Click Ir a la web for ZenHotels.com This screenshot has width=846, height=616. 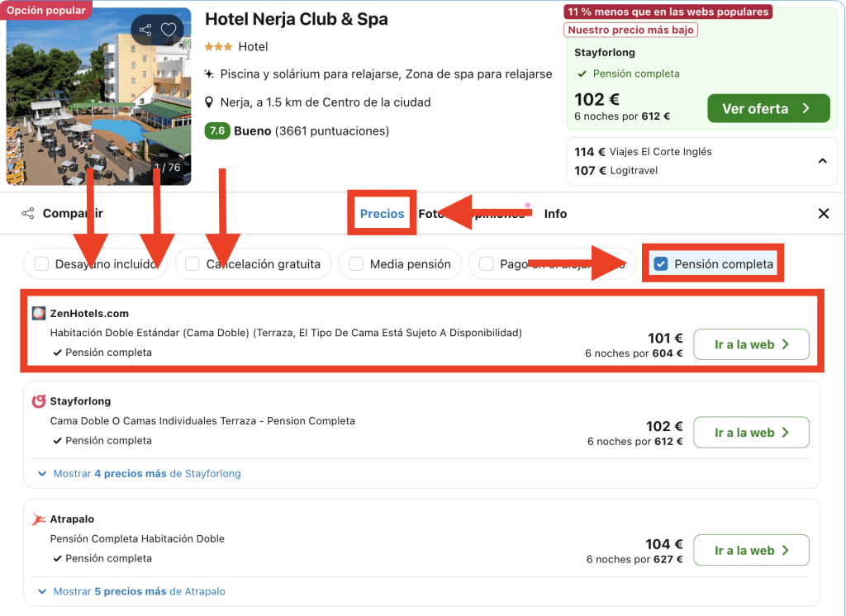[x=750, y=344]
